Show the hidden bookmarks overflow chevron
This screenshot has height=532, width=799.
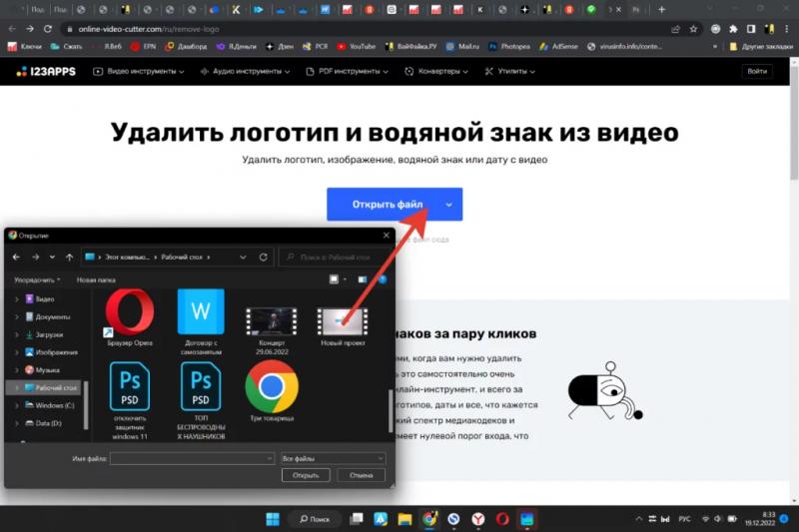pyautogui.click(x=715, y=46)
